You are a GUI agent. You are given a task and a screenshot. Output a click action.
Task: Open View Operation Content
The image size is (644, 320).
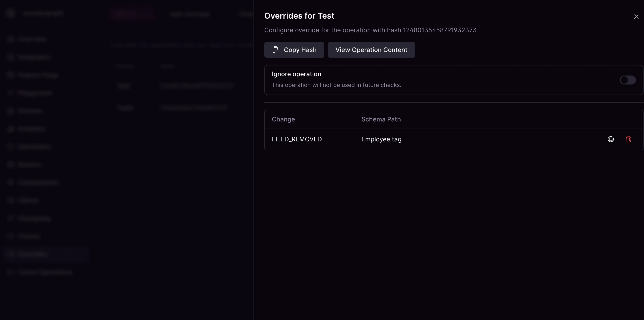pos(371,50)
